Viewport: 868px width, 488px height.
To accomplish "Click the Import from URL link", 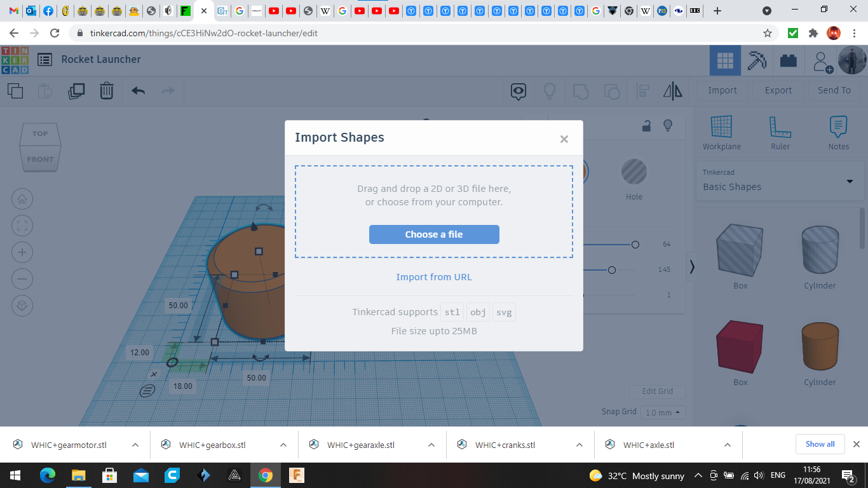I will click(x=434, y=277).
